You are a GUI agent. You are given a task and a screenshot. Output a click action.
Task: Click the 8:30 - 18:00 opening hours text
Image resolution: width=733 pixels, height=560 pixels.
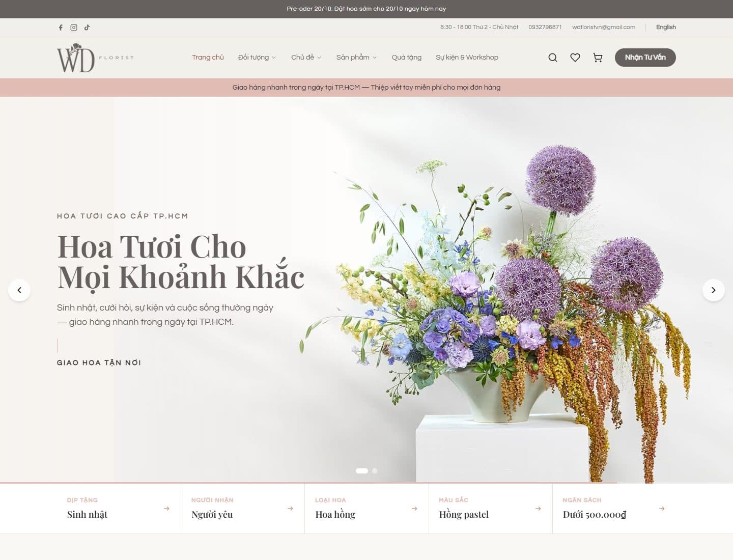479,27
